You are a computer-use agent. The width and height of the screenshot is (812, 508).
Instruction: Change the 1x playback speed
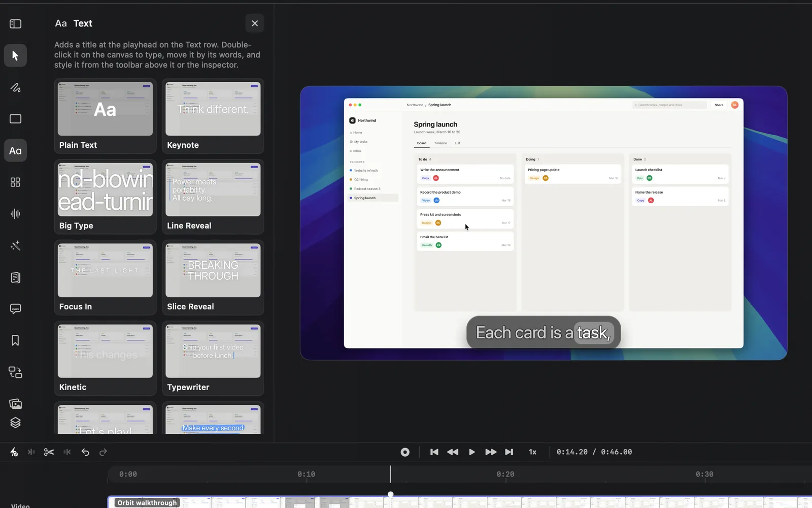533,452
